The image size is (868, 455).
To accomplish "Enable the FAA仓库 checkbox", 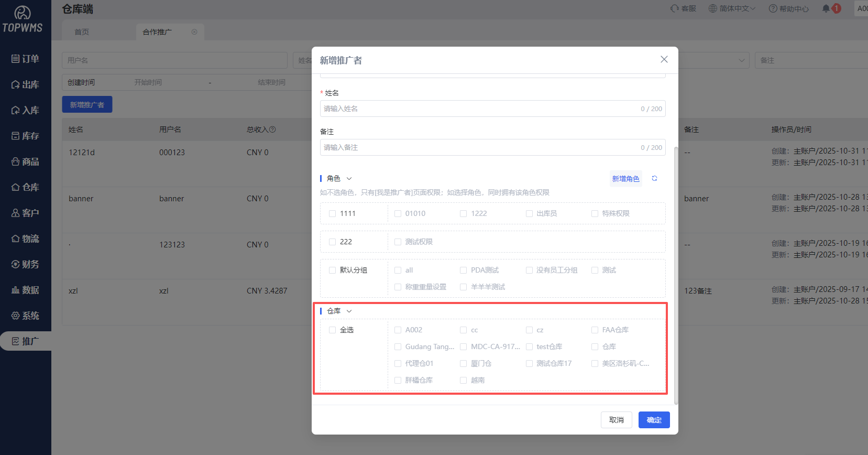I will pyautogui.click(x=595, y=330).
